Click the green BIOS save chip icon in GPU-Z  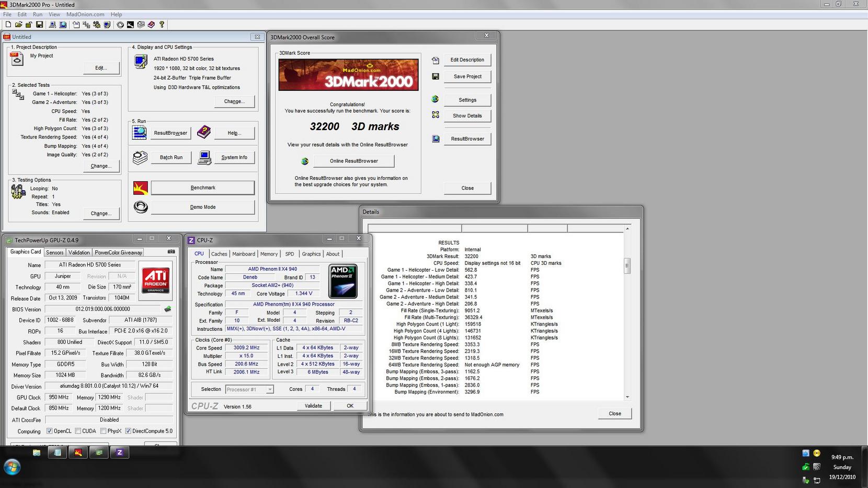click(x=168, y=309)
